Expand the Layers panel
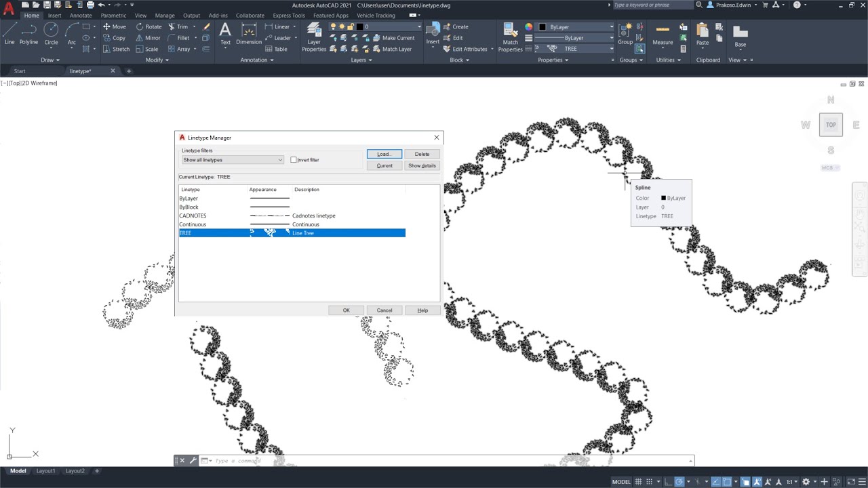This screenshot has width=868, height=488. pos(361,60)
